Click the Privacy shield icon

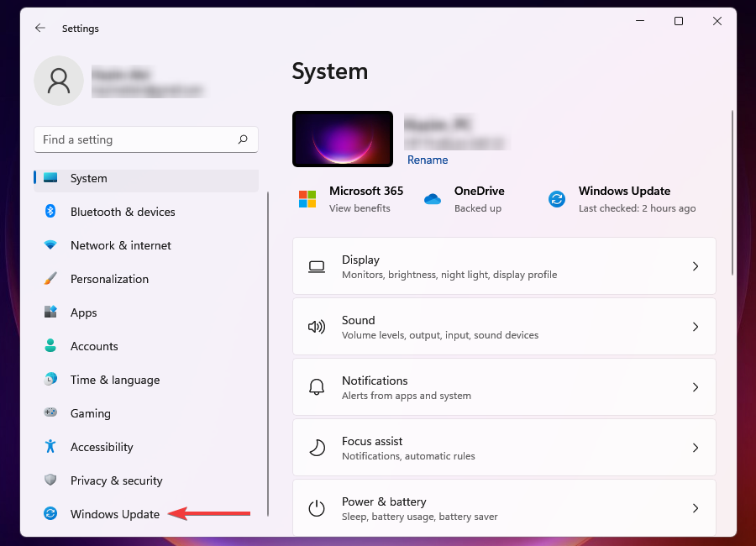click(x=50, y=480)
